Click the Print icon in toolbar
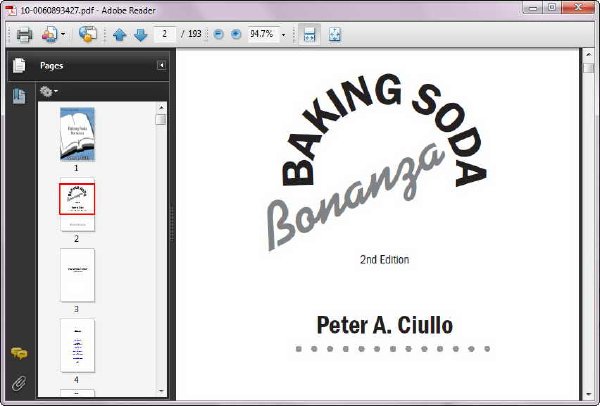The width and height of the screenshot is (600, 406). tap(24, 35)
